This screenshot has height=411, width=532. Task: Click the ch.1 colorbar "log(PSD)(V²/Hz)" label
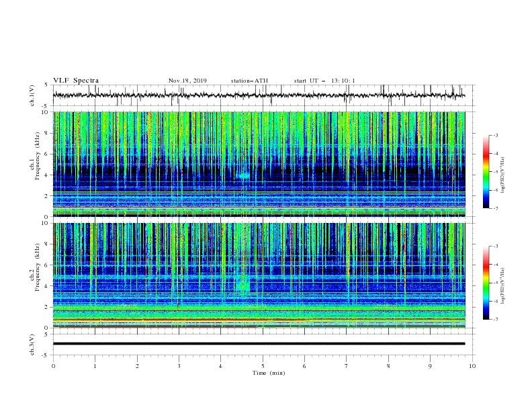(x=502, y=175)
